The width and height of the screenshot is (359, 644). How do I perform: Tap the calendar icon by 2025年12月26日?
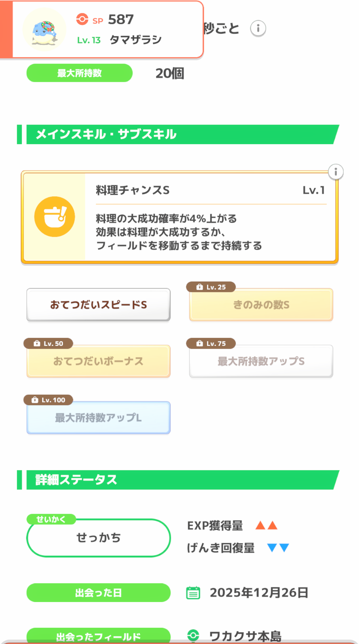tap(193, 592)
